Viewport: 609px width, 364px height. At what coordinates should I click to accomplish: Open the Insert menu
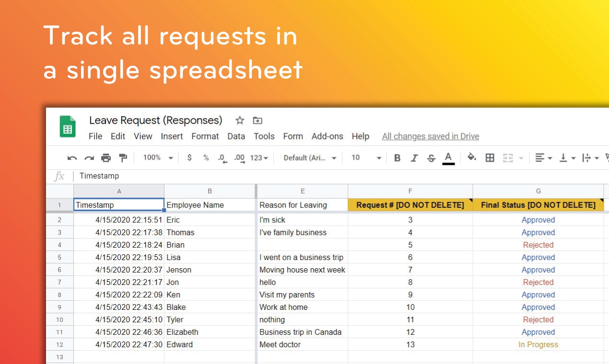pyautogui.click(x=172, y=136)
